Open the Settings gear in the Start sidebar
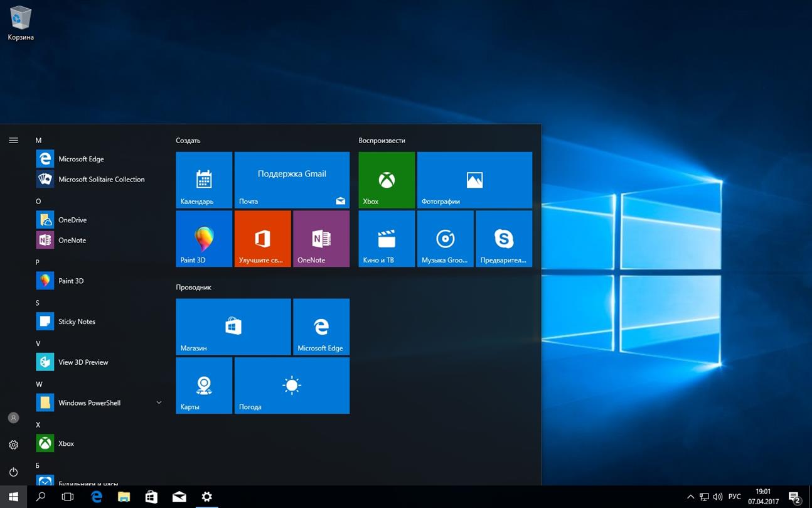The image size is (812, 508). [13, 445]
